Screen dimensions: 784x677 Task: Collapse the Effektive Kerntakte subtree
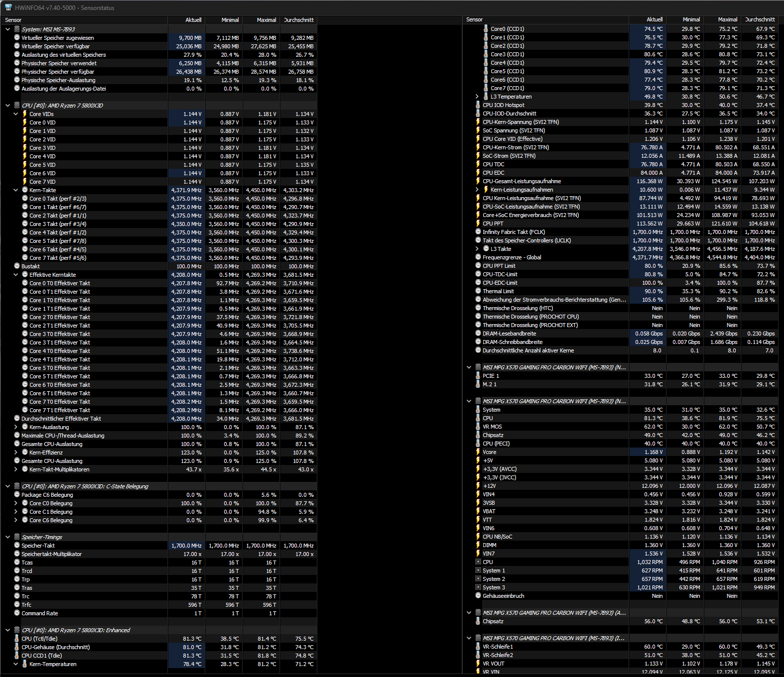(15, 275)
